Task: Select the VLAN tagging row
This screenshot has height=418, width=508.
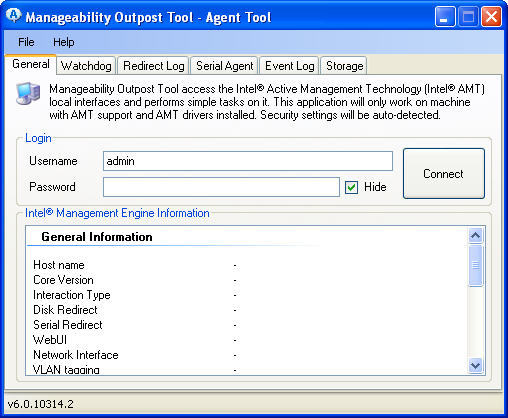Action: (x=246, y=369)
